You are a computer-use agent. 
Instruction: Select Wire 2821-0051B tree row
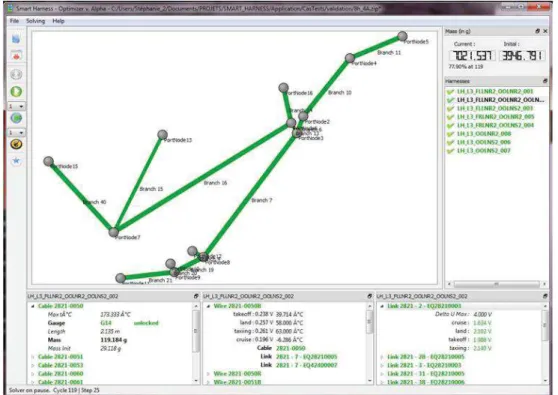[x=237, y=382]
